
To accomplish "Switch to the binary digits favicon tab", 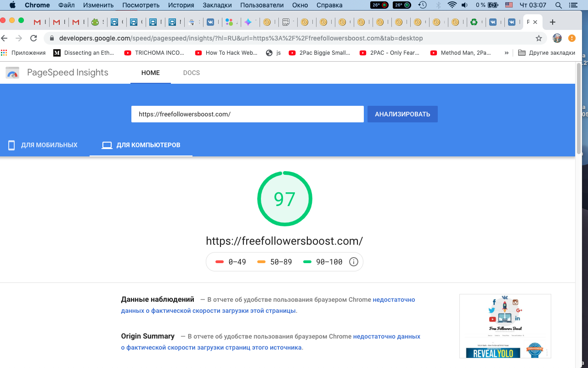I will (x=286, y=22).
